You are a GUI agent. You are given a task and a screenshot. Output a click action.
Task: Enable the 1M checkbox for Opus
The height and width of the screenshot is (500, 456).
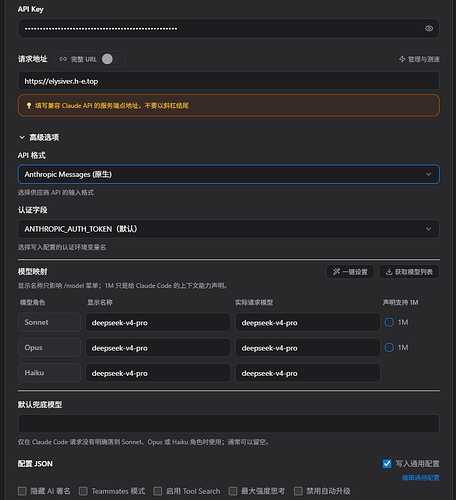(x=389, y=348)
